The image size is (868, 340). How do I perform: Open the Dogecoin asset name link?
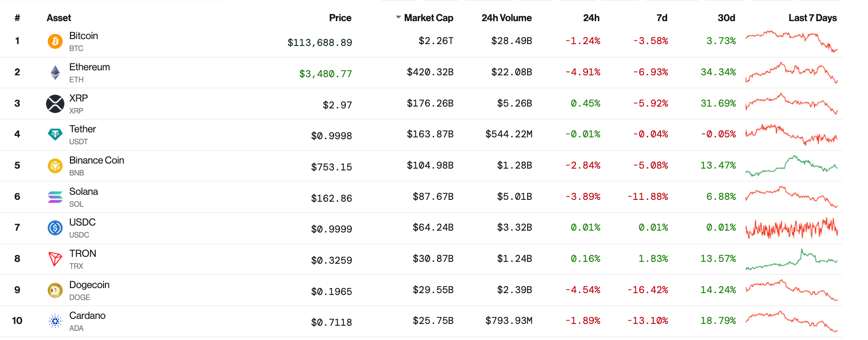pos(89,285)
